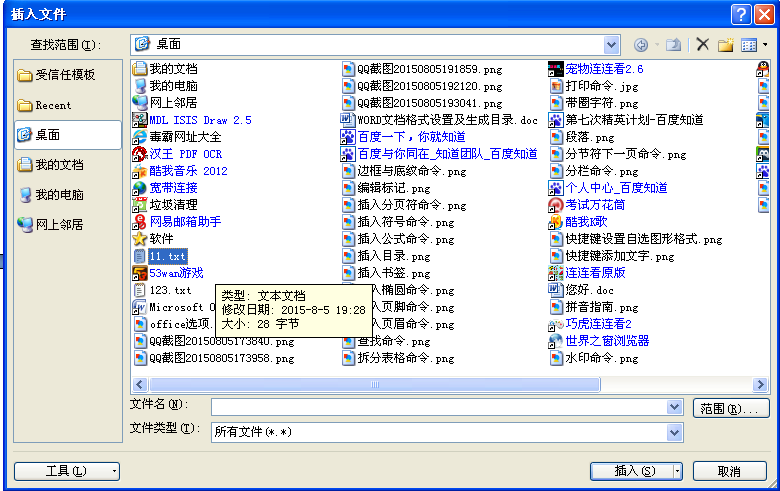Open the Views menu icon
Image resolution: width=780 pixels, height=491 pixels.
(x=749, y=45)
